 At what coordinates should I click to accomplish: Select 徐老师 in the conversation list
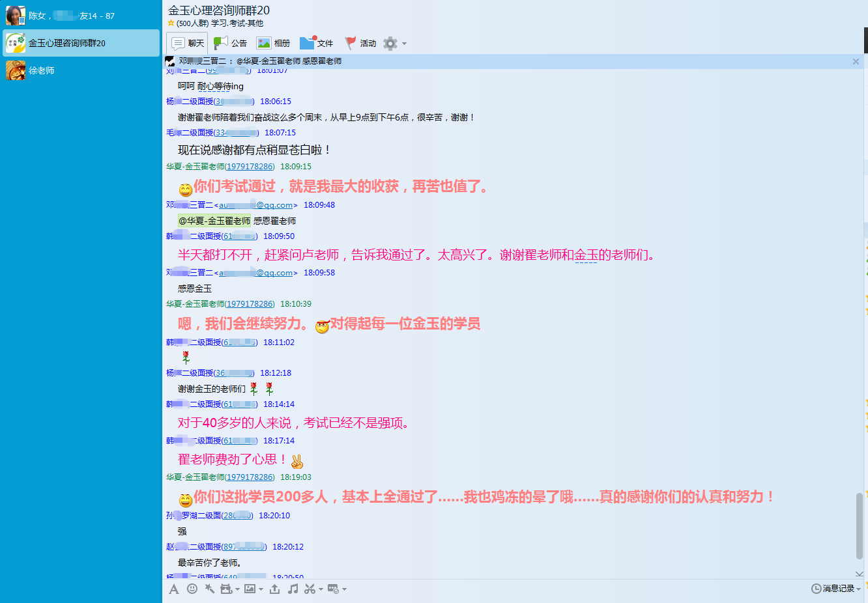pyautogui.click(x=42, y=70)
